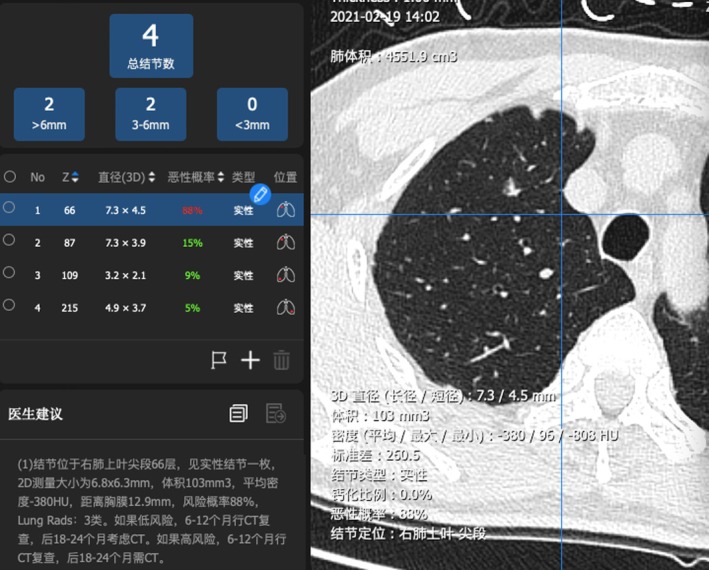Screen dimensions: 709x570
Task: Select the radio button for nodule 2
Action: 9,240
